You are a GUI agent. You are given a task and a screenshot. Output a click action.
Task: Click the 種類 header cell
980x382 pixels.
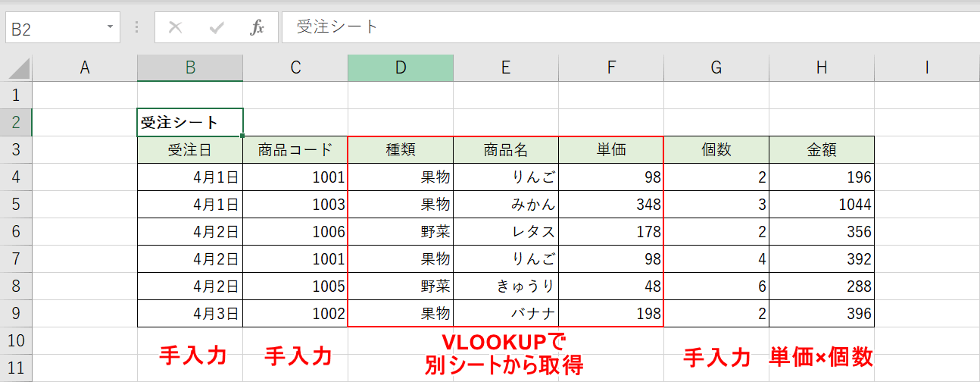[x=401, y=150]
